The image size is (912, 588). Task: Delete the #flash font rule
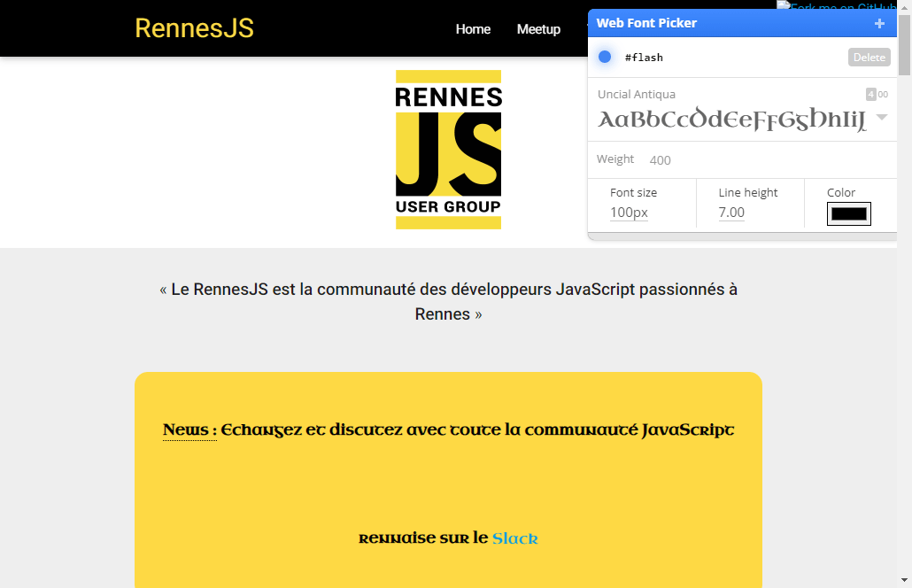click(869, 57)
